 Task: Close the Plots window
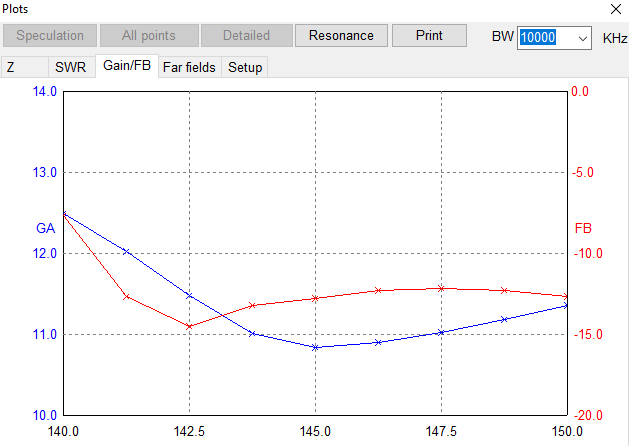tap(614, 8)
